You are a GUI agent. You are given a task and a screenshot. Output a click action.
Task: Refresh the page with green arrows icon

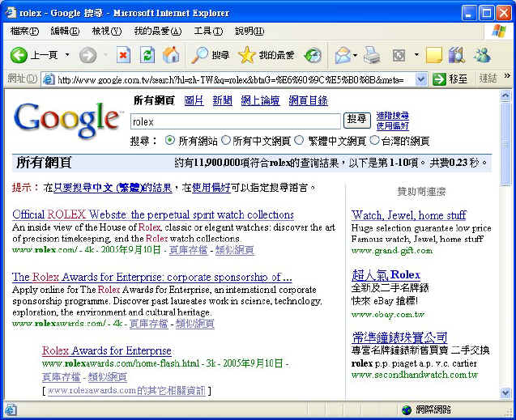coord(147,55)
